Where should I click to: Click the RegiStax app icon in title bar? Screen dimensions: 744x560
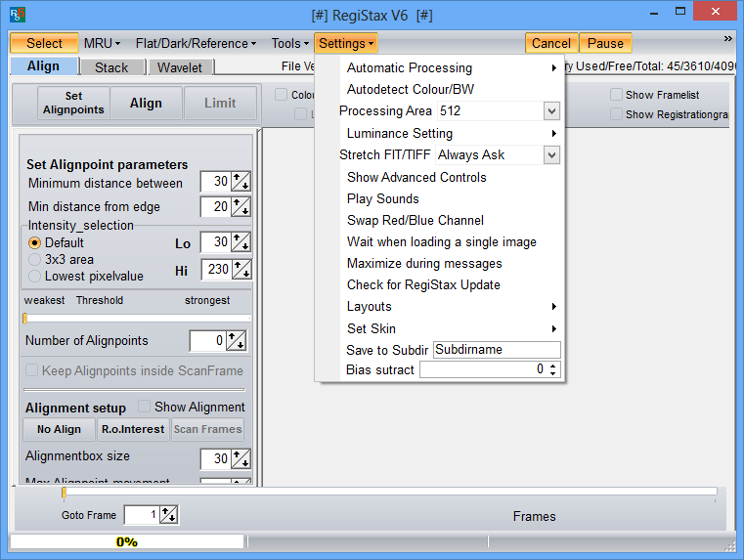[17, 15]
